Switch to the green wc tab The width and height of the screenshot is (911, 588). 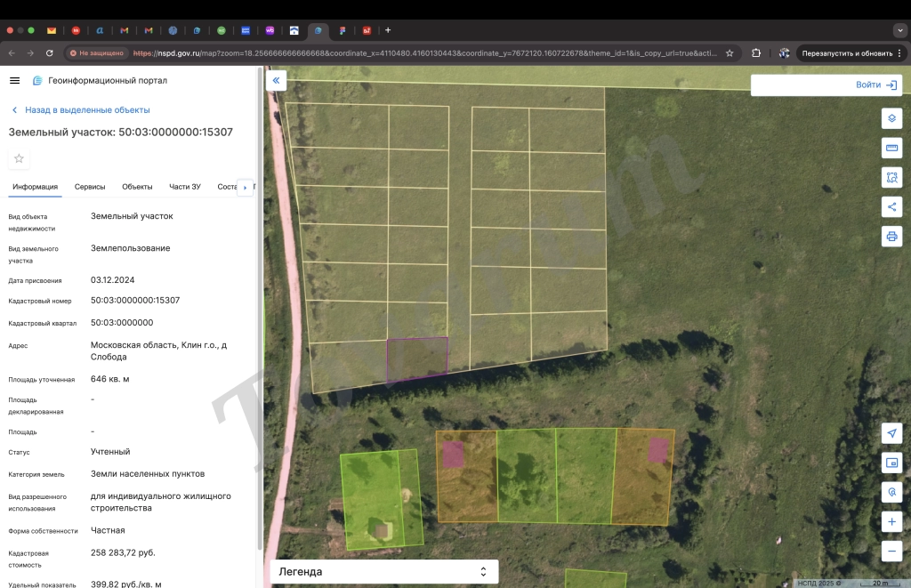point(222,30)
